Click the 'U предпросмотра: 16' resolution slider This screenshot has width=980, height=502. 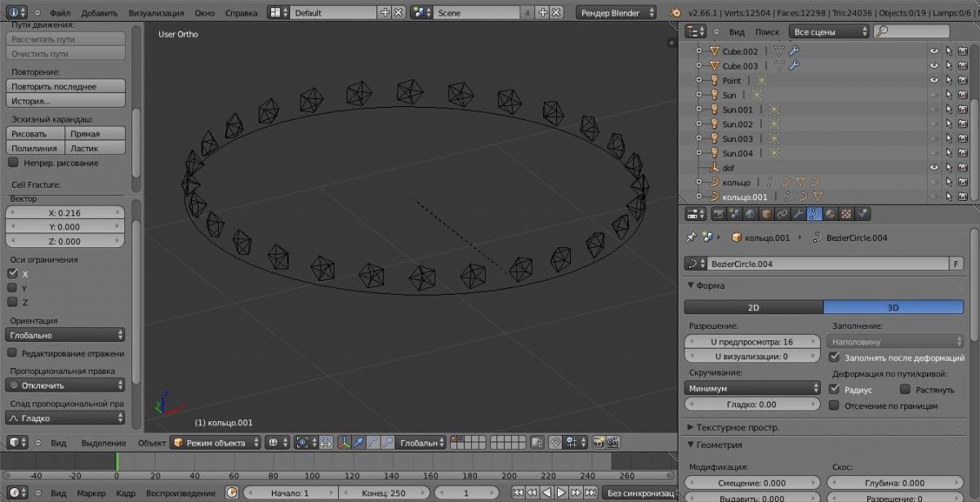coord(752,342)
